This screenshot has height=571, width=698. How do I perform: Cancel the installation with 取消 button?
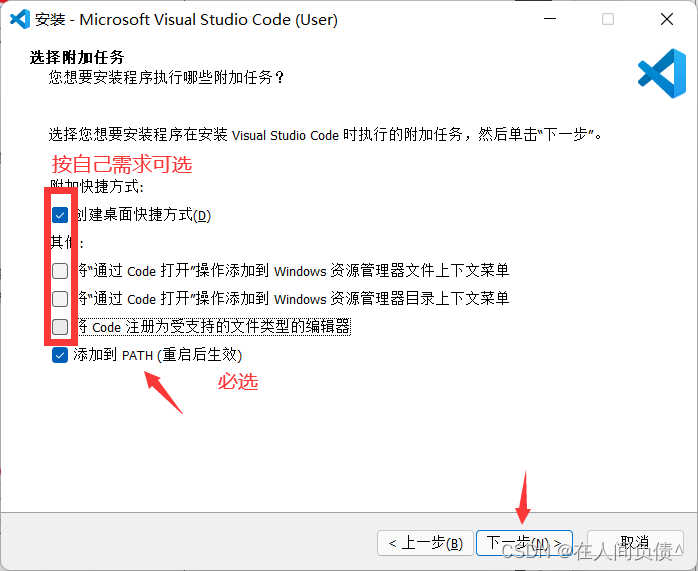(635, 543)
